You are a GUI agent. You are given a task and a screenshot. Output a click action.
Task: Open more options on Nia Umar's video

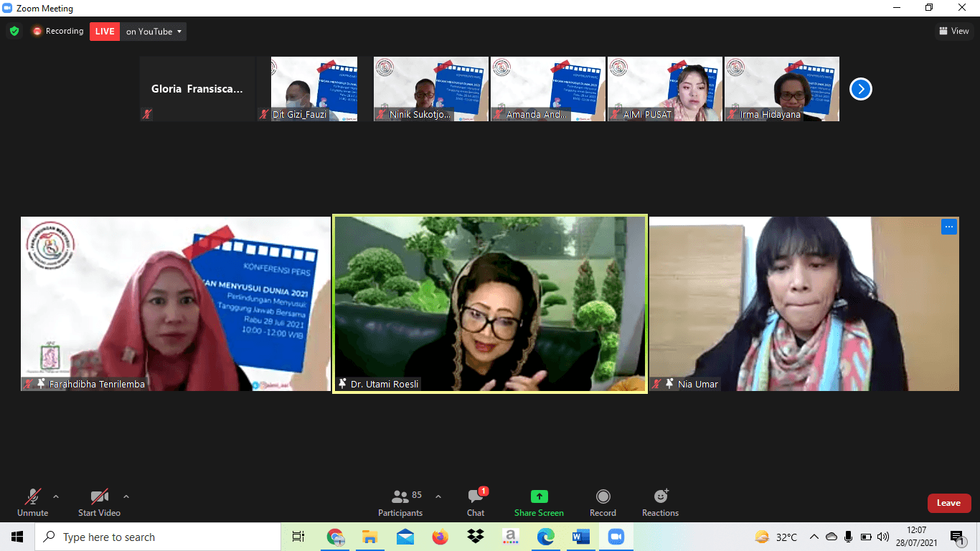pos(949,227)
